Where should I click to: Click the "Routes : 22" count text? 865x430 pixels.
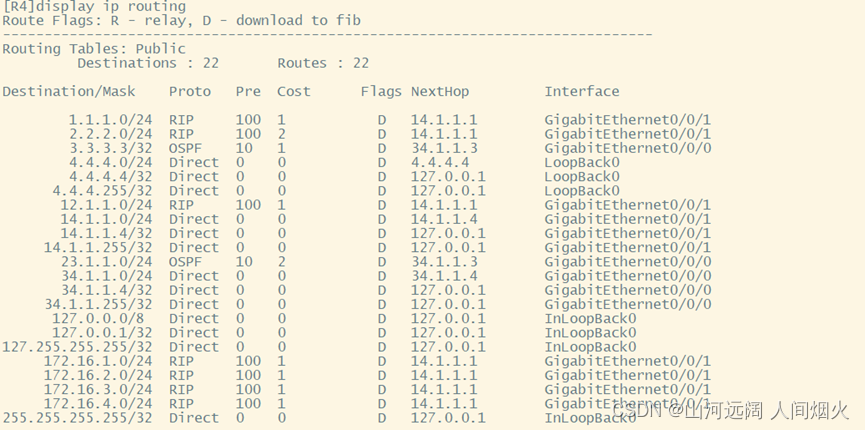pyautogui.click(x=323, y=63)
